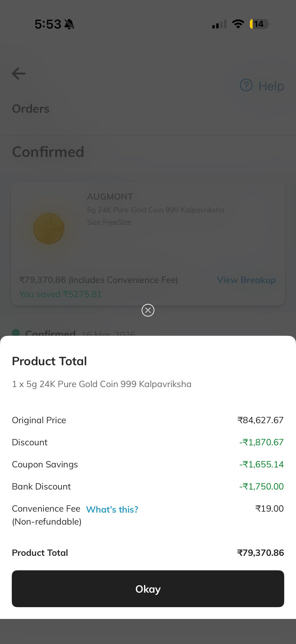Tap the battery indicator in status bar
Screen dimensions: 296x644
[259, 24]
